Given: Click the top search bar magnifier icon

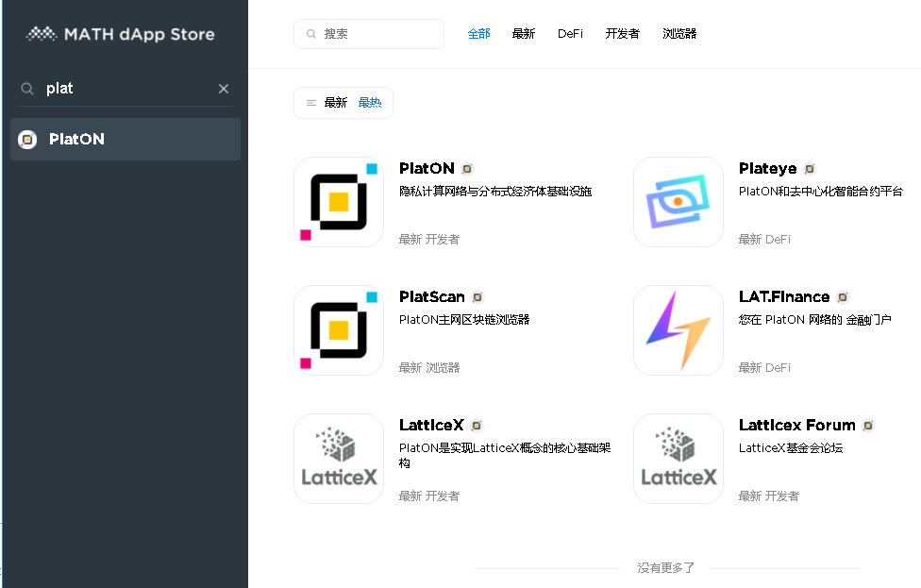Looking at the screenshot, I should [311, 34].
